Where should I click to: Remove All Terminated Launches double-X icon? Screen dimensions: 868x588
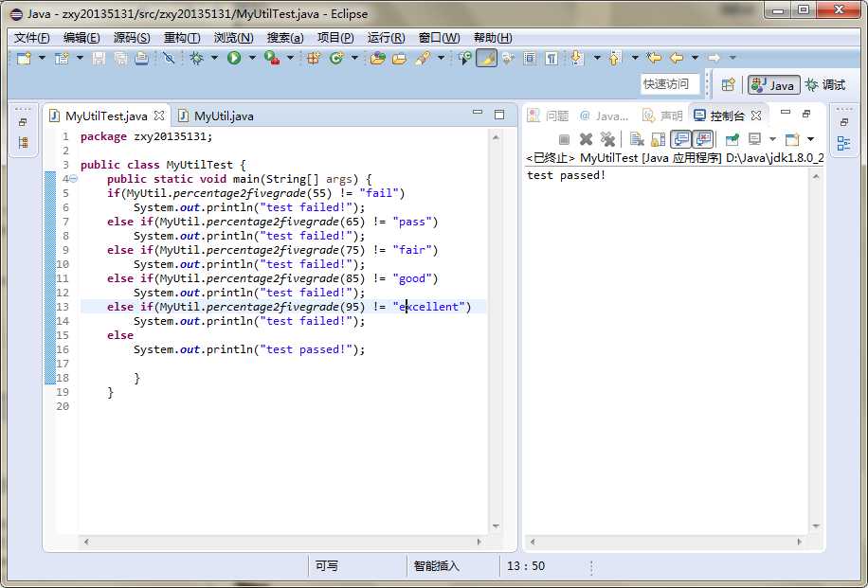[607, 139]
